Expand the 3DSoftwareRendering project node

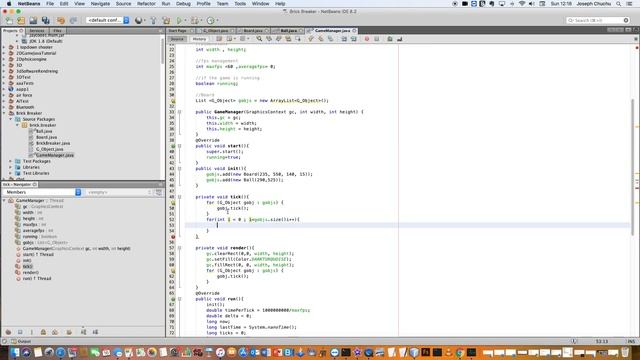pyautogui.click(x=4, y=71)
